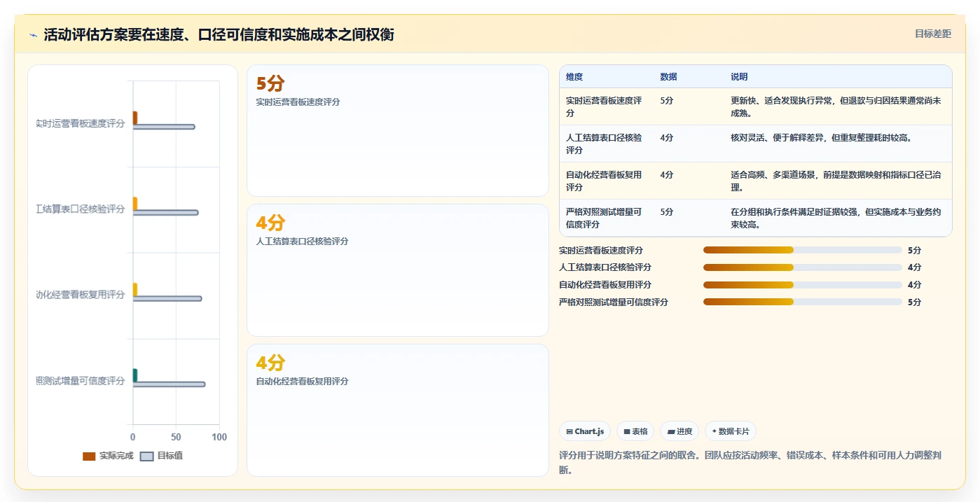980x502 pixels.
Task: Click the 5分 value after the 实时运营看板 progress bar
Action: click(x=914, y=250)
